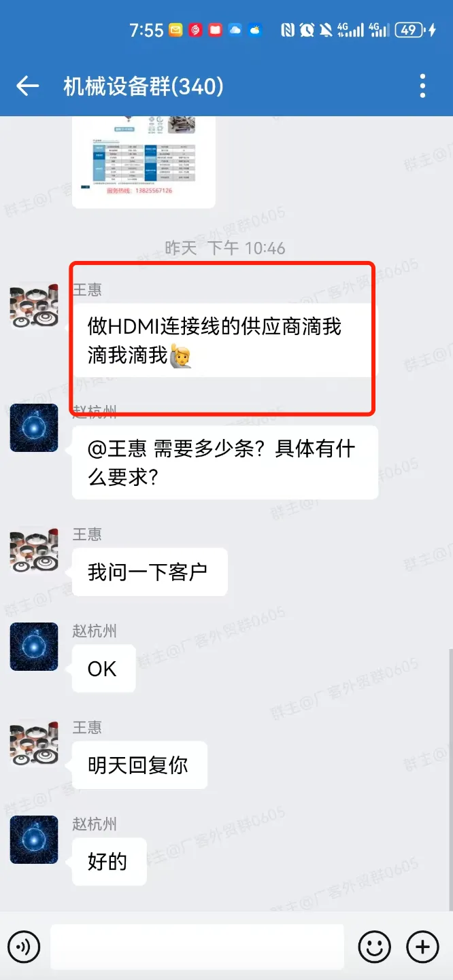This screenshot has width=453, height=980.
Task: Tap 王惠 name above 明天回复你
Action: point(87,728)
